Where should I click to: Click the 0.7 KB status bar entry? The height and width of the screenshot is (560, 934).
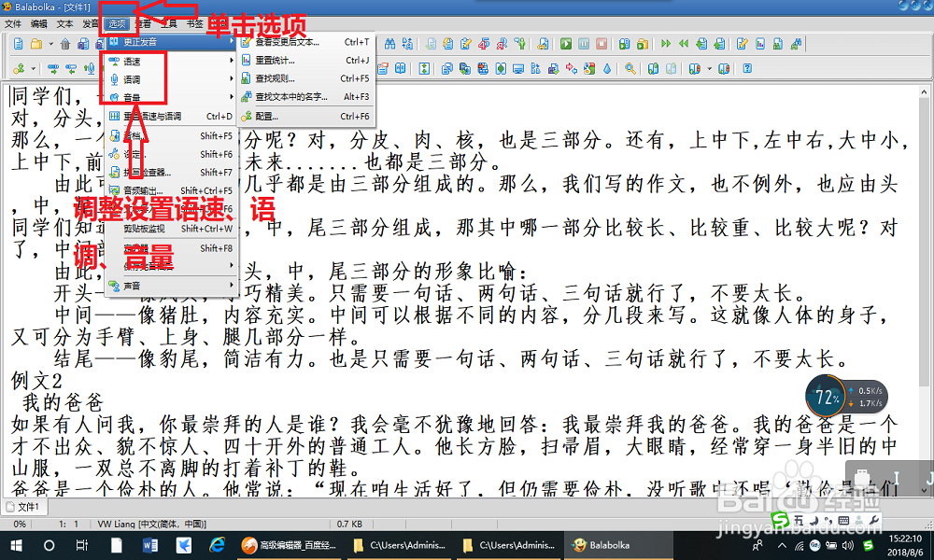tap(349, 524)
